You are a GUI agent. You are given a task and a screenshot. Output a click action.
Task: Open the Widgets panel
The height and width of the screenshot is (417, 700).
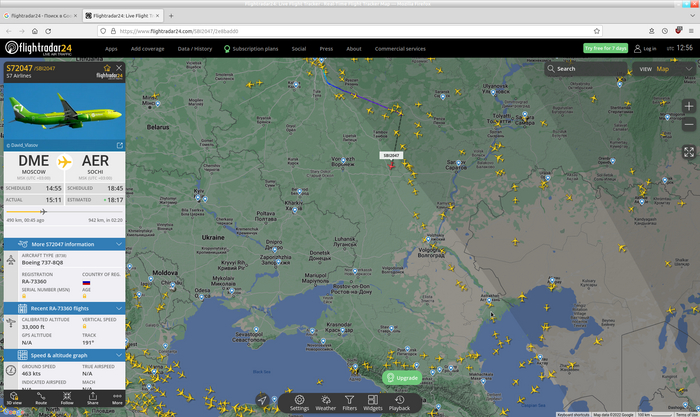pyautogui.click(x=373, y=403)
